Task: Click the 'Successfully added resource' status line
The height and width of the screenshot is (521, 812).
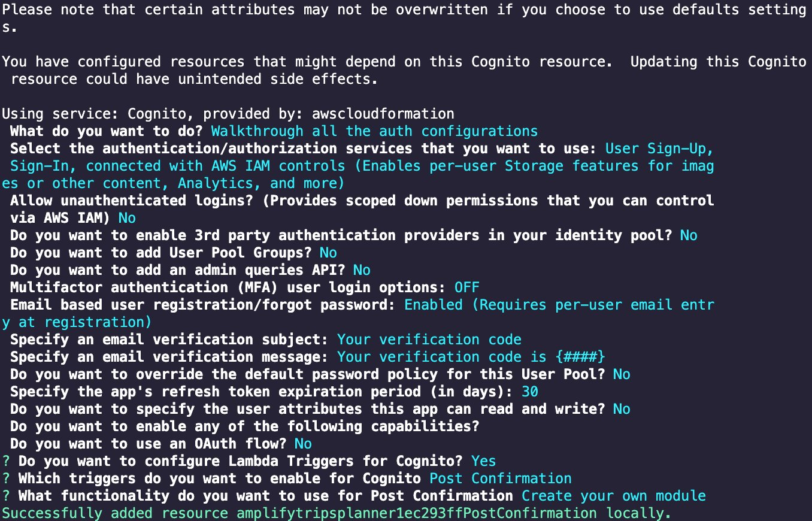Action: tap(337, 513)
